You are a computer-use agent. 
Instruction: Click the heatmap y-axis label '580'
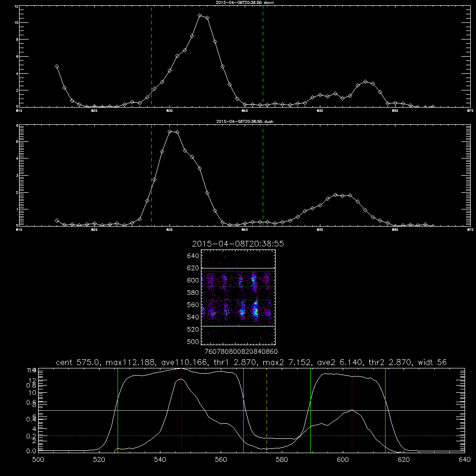click(193, 293)
